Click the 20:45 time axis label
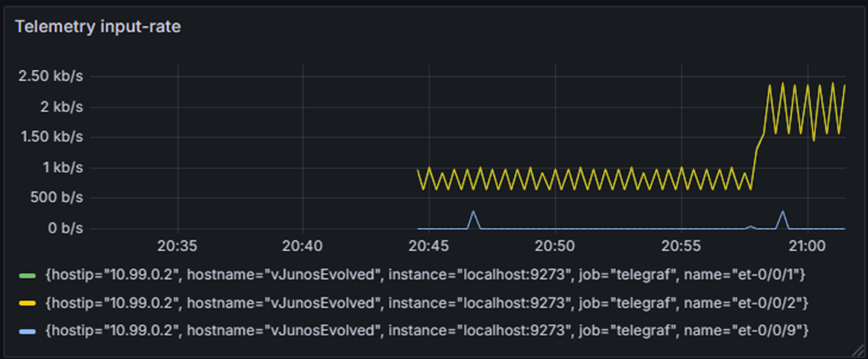This screenshot has height=359, width=868. (429, 245)
